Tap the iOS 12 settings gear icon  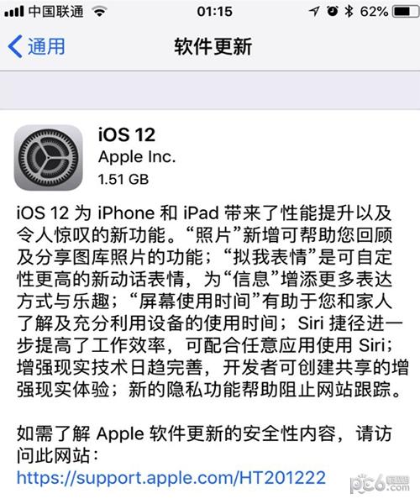click(48, 158)
